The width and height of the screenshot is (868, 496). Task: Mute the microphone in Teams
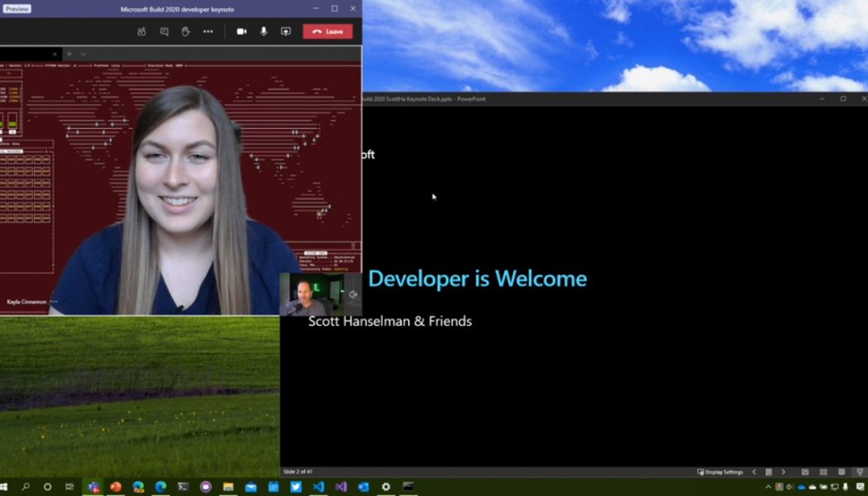pyautogui.click(x=263, y=31)
